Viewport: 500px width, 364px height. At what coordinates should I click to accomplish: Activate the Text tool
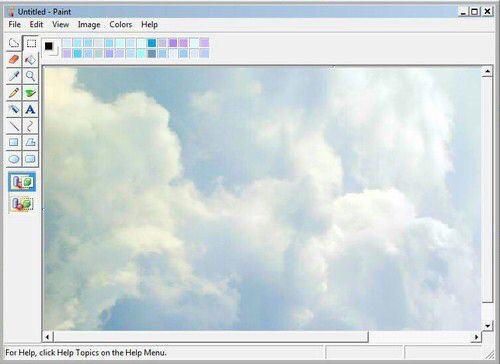click(x=31, y=109)
